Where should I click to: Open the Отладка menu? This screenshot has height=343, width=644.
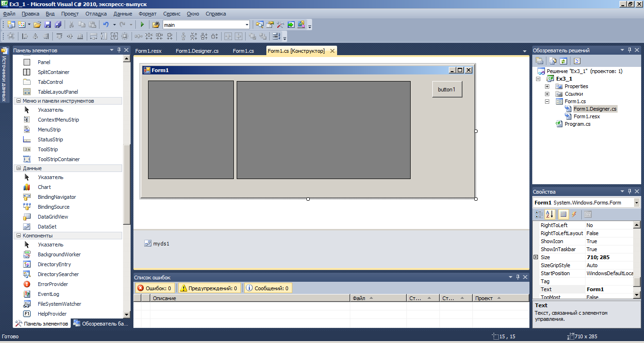click(96, 14)
